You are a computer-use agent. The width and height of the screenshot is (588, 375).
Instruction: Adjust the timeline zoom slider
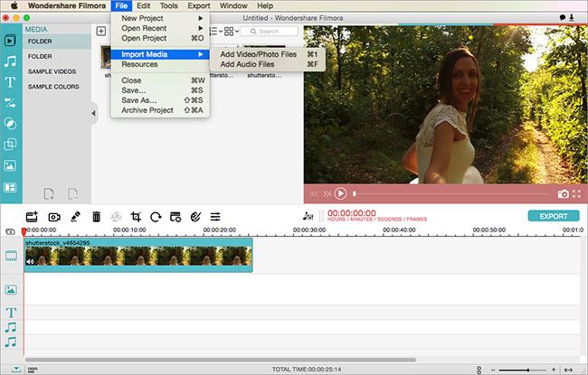(x=522, y=370)
